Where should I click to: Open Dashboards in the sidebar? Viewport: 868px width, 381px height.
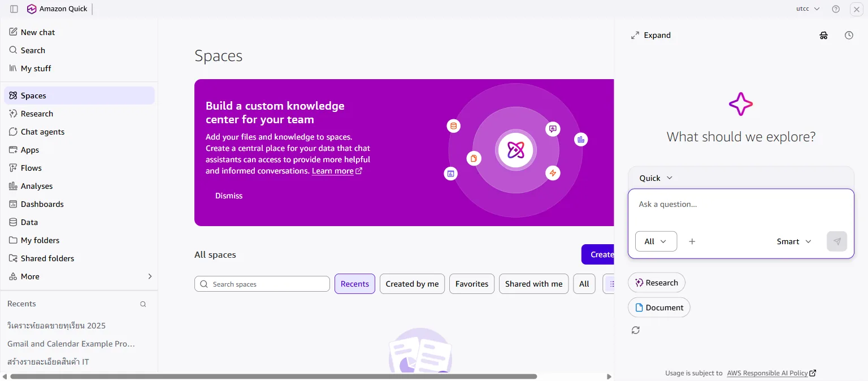point(79,204)
